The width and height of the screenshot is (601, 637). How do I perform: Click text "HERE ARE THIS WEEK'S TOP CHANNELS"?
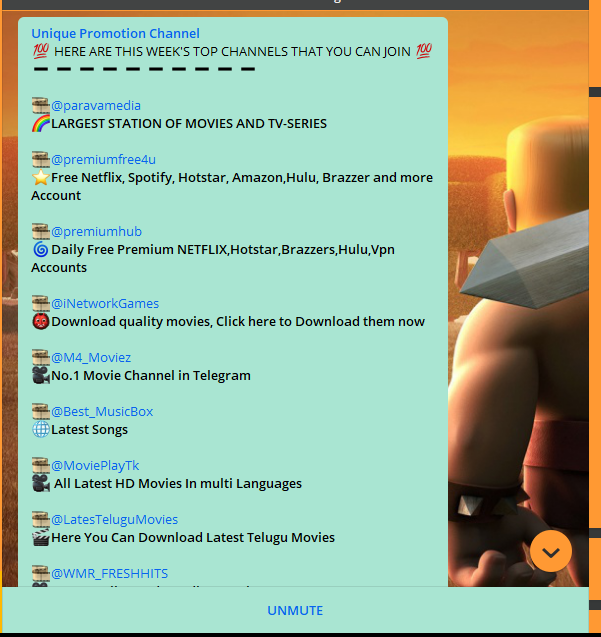click(171, 52)
